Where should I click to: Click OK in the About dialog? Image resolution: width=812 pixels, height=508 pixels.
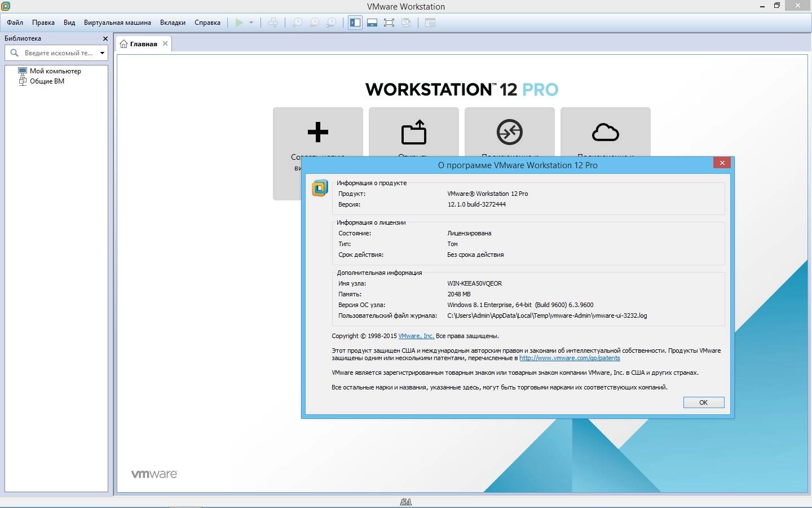[x=704, y=402]
